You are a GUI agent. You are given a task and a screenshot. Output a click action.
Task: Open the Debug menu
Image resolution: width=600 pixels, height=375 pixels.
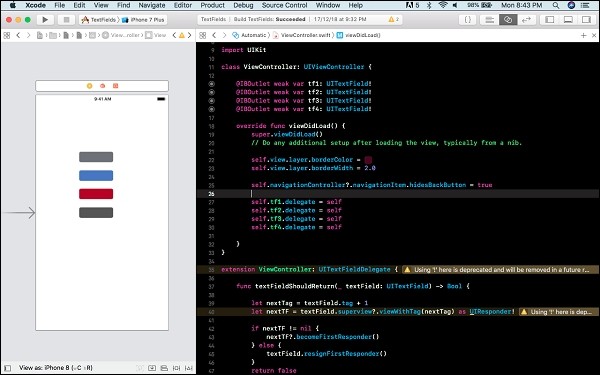tap(243, 5)
